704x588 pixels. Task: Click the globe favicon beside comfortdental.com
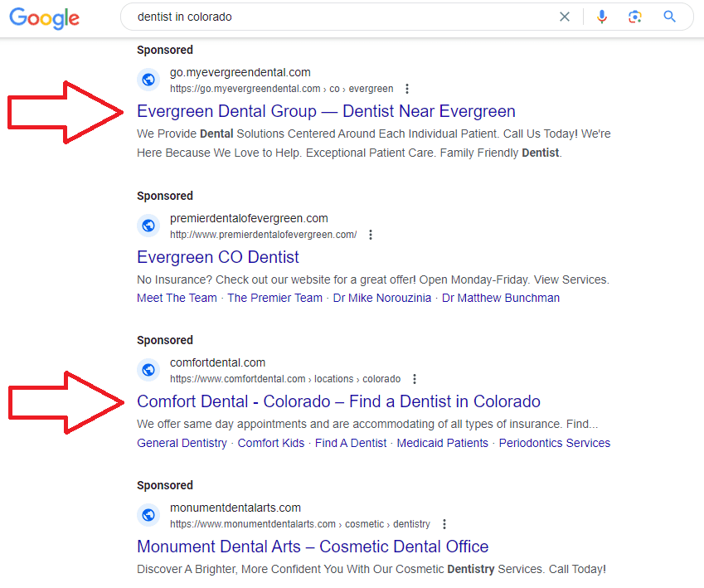pyautogui.click(x=148, y=370)
